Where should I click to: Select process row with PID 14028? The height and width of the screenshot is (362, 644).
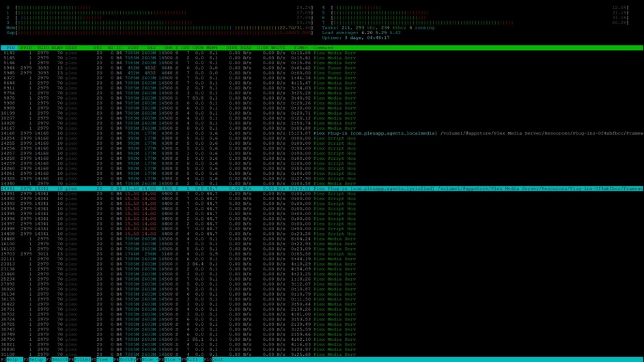click(322, 123)
